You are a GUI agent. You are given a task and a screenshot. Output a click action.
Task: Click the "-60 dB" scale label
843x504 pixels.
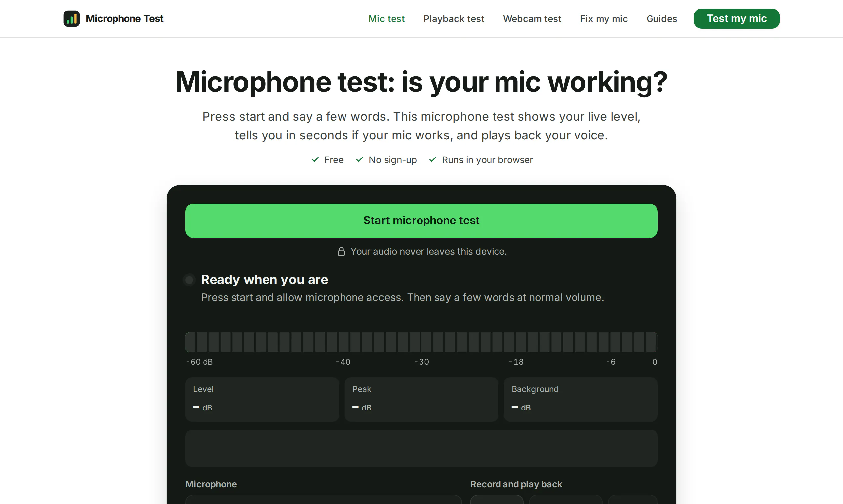(x=199, y=362)
